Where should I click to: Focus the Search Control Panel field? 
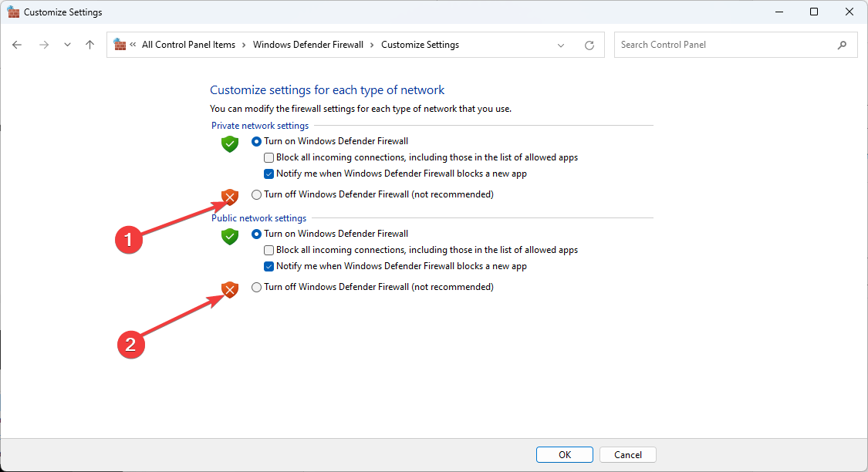[736, 45]
